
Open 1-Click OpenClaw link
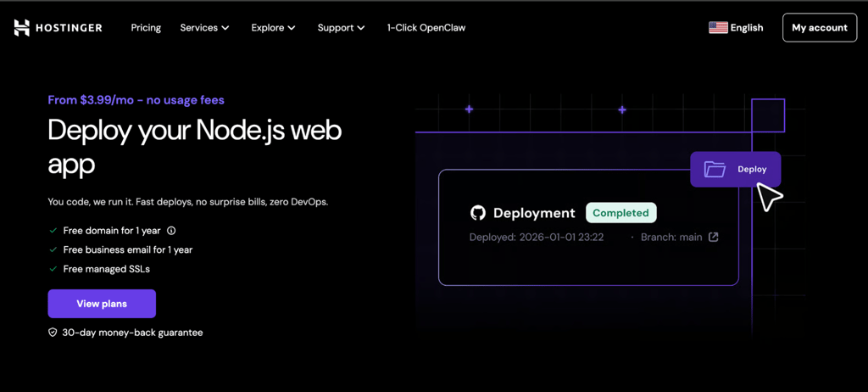(x=426, y=28)
